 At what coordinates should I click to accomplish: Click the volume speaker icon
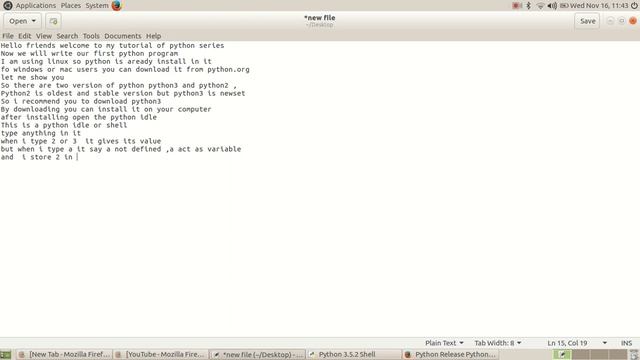click(552, 6)
